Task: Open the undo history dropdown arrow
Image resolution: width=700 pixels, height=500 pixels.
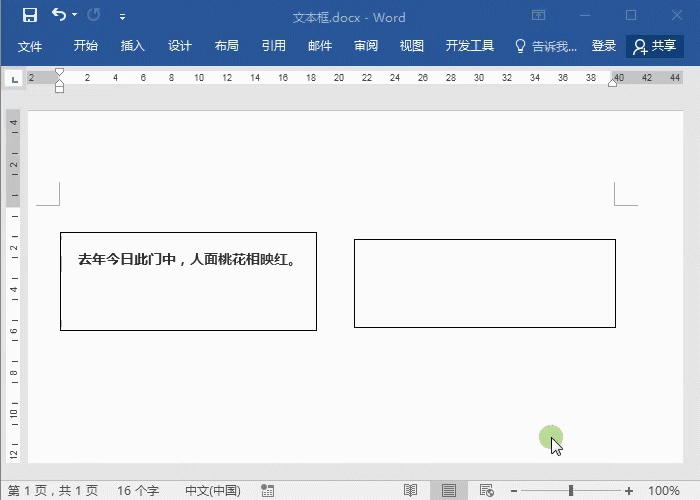Action: [x=75, y=15]
